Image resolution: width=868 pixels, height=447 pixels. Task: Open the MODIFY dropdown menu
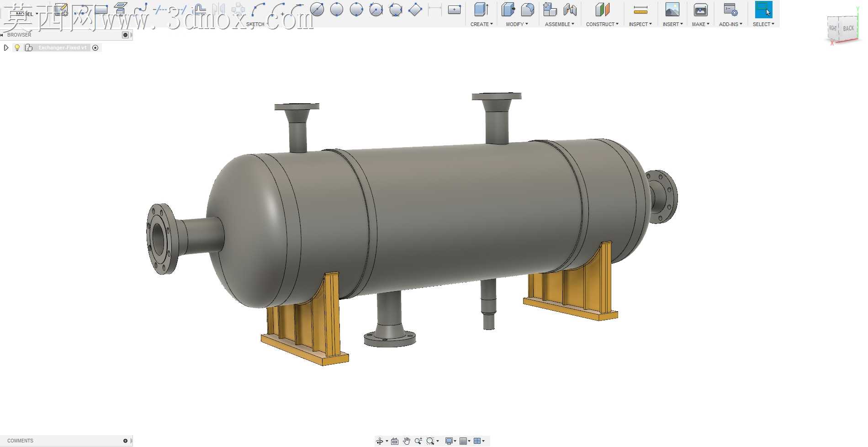[x=517, y=24]
